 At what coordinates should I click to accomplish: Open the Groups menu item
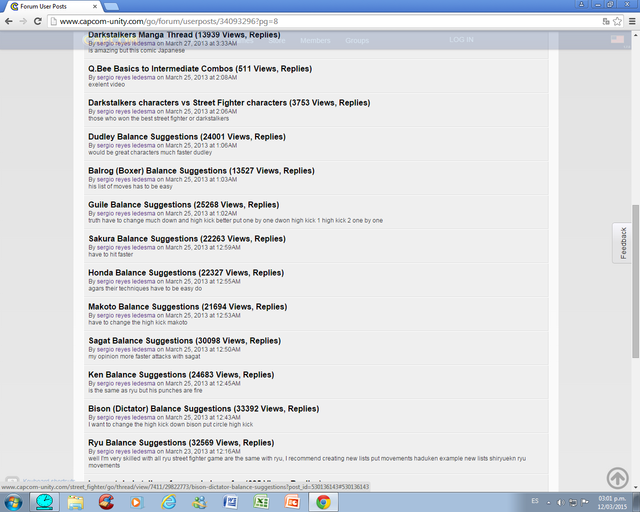click(357, 40)
